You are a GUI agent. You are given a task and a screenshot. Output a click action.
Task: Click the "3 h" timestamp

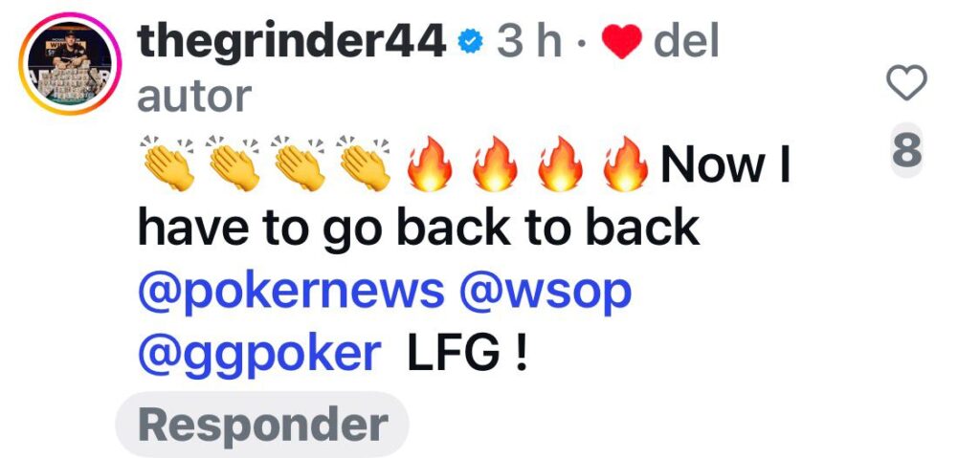[x=528, y=42]
